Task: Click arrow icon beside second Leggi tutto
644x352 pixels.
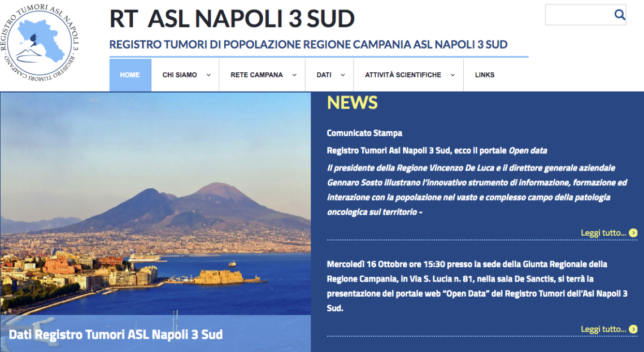Action: click(x=633, y=329)
